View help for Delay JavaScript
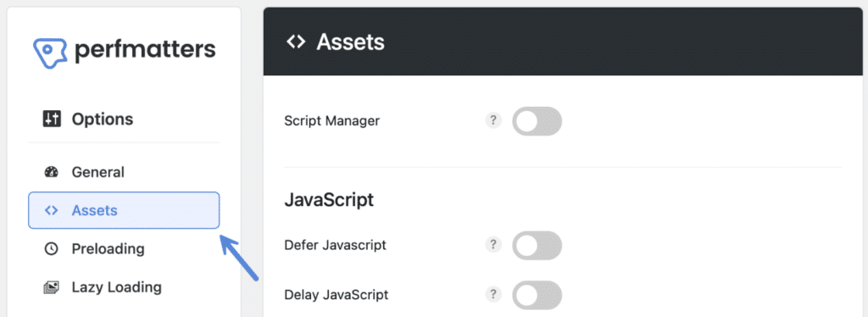Image resolution: width=868 pixels, height=317 pixels. (x=493, y=295)
